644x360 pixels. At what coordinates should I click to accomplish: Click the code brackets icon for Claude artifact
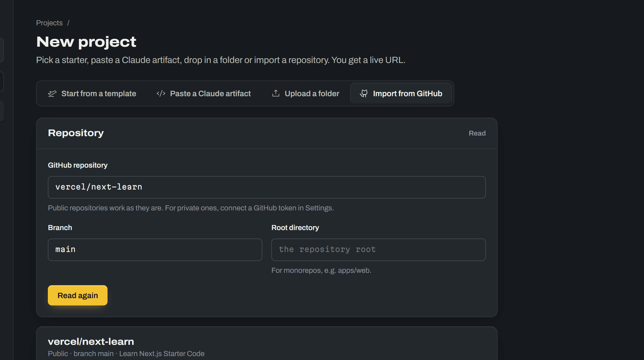click(161, 94)
